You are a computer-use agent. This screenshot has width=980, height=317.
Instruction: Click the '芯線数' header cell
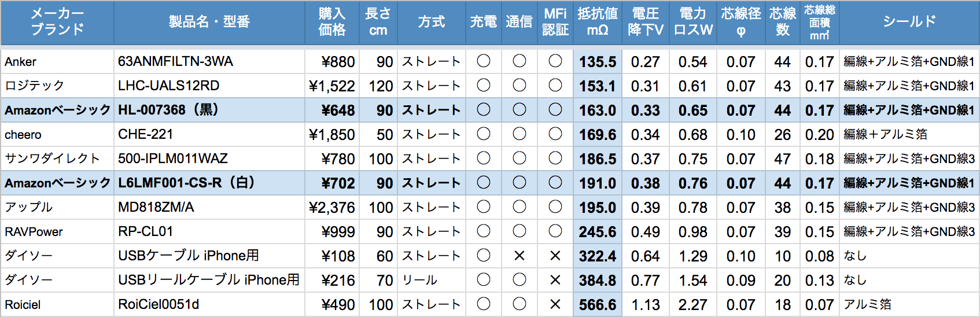click(x=783, y=22)
